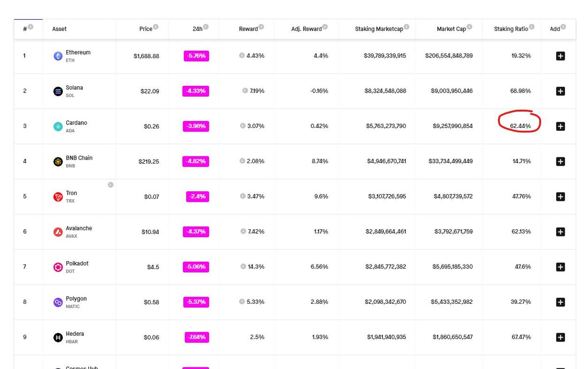588x369 pixels.
Task: Show info tooltip for Add column
Action: pos(563,27)
